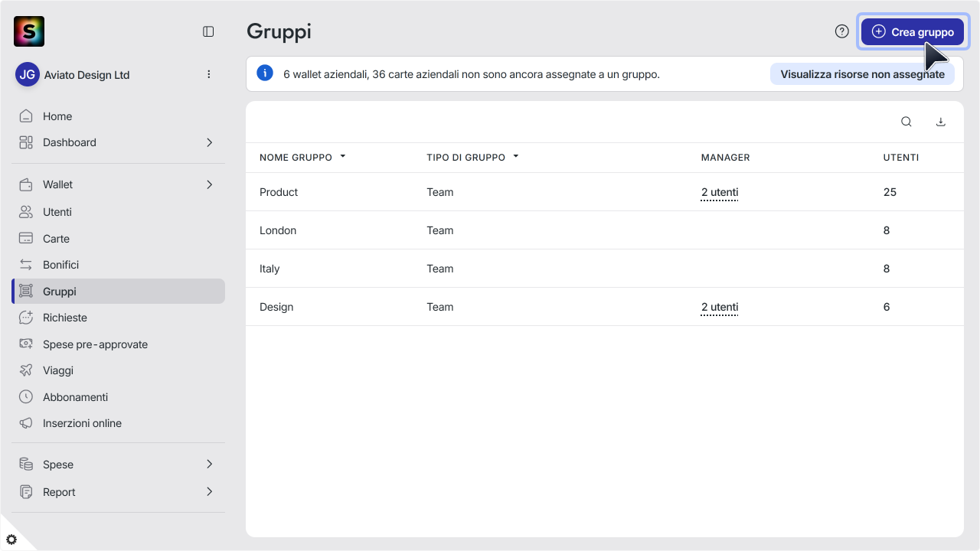Collapse the sidebar panel icon
This screenshot has height=551, width=980.
208,31
